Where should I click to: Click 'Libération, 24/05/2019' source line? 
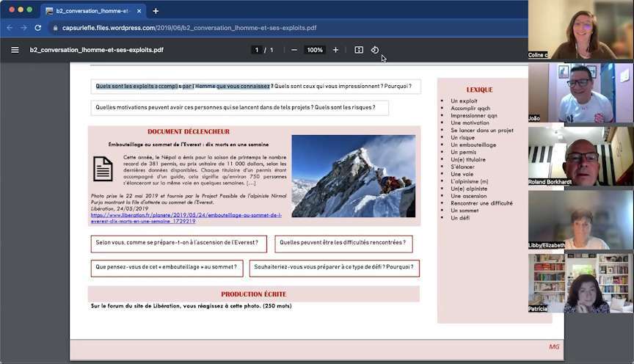(x=120, y=208)
